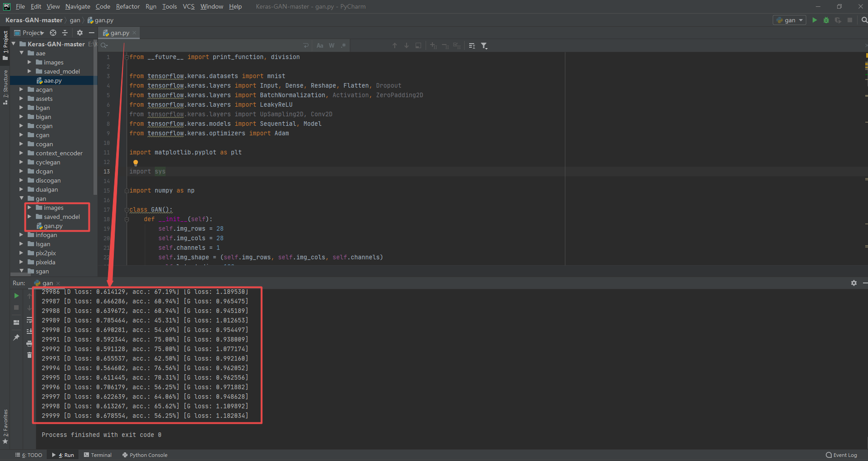The height and width of the screenshot is (461, 868).
Task: Open find results in tool window
Action: click(418, 45)
